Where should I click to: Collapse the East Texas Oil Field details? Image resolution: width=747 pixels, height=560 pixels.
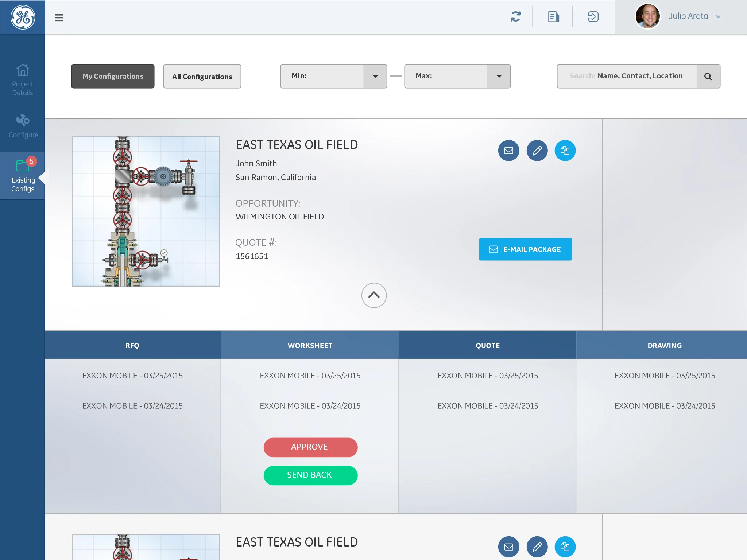(374, 295)
